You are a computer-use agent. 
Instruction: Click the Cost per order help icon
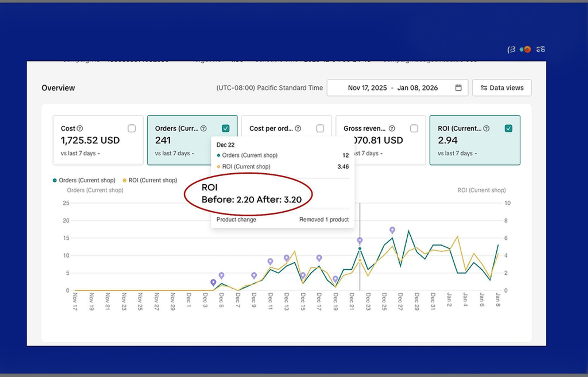(x=298, y=128)
